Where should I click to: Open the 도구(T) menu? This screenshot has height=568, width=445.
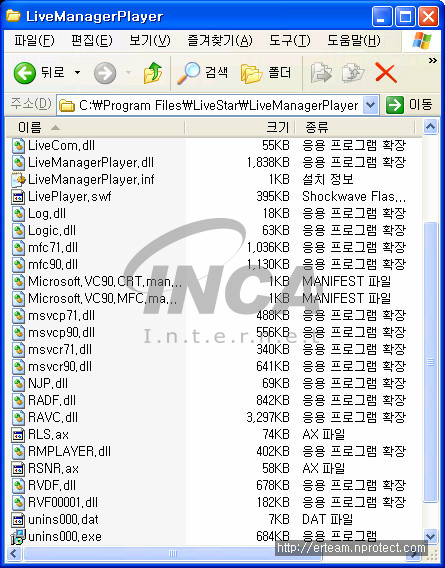[289, 41]
